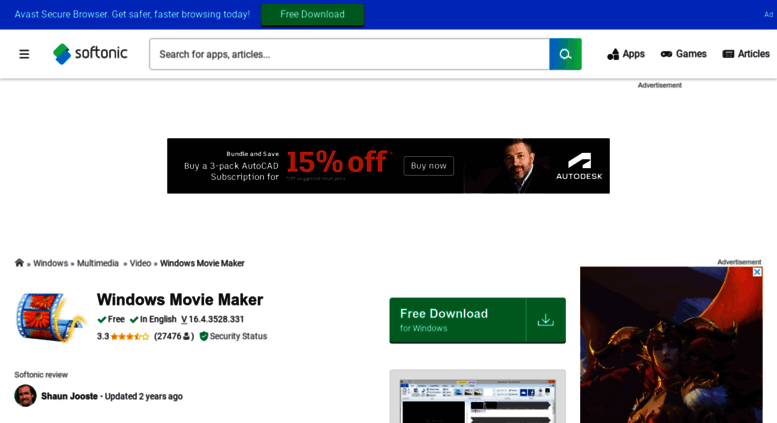
Task: Focus the search for apps field
Action: point(349,54)
